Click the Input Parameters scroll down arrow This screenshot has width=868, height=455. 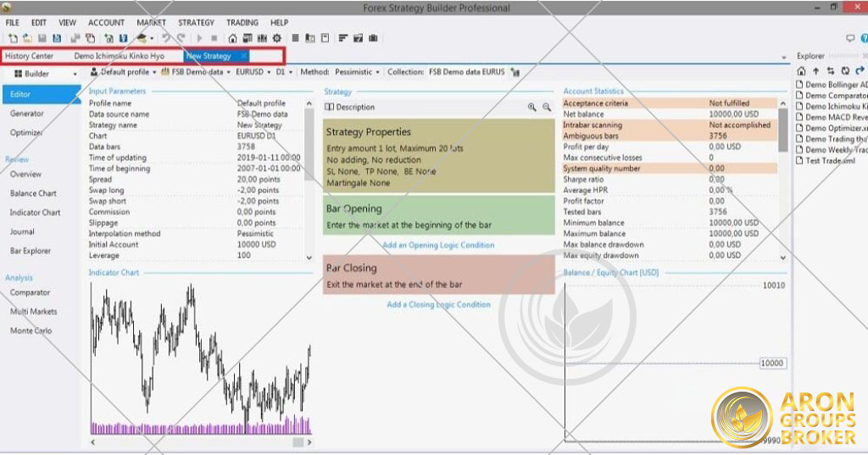(309, 258)
